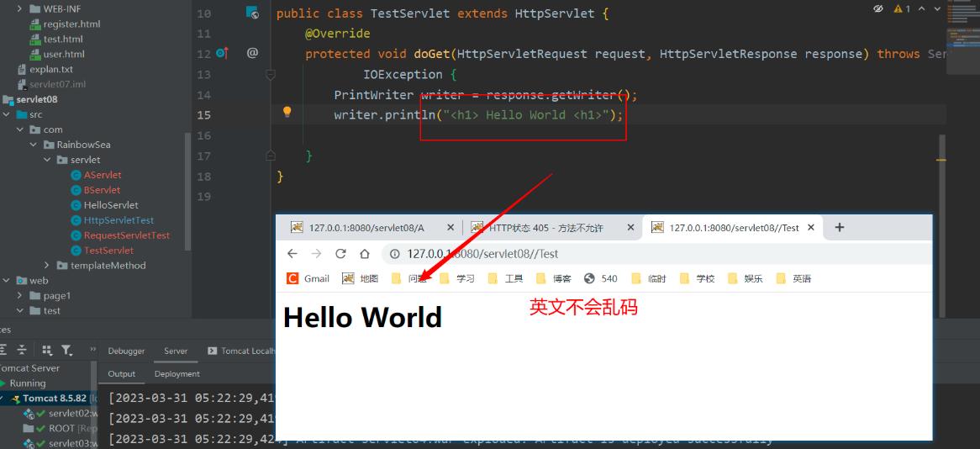Click browser forward arrow
The image size is (980, 449).
[x=316, y=253]
